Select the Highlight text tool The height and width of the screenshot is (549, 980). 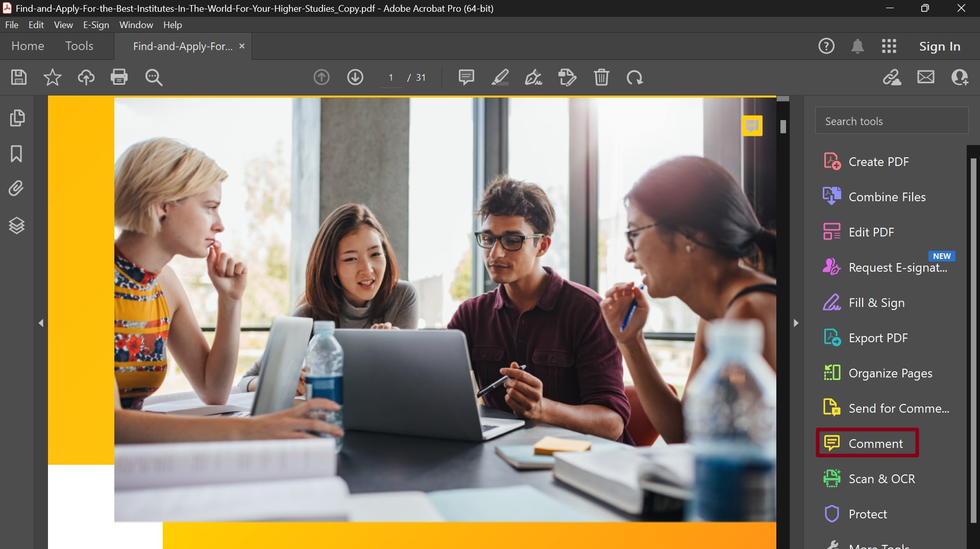pos(500,77)
